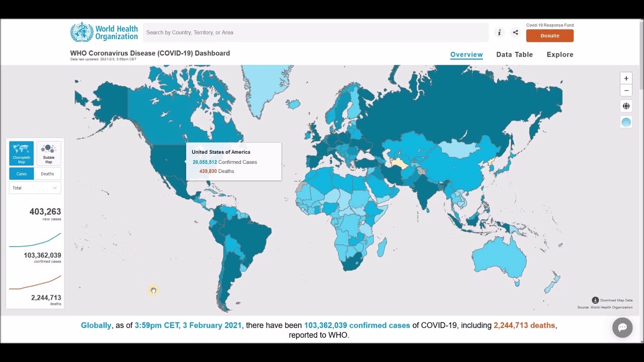
Task: Click the 'WHO Coronavirus Disease (COVID-19) Dashboard' title
Action: click(150, 53)
